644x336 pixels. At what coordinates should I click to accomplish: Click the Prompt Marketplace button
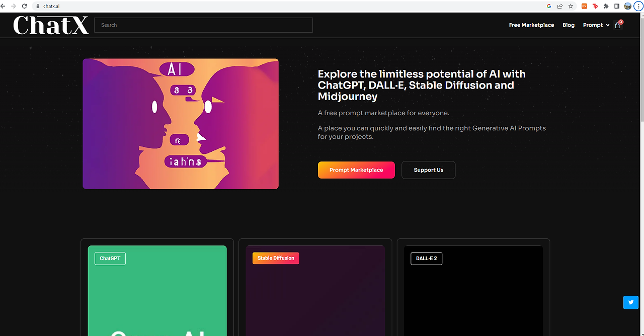[x=356, y=170]
